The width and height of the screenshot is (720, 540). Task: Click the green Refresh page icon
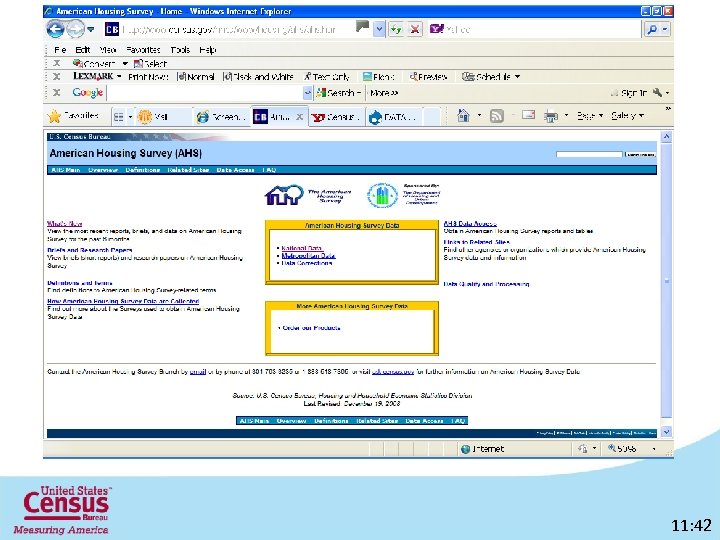396,30
